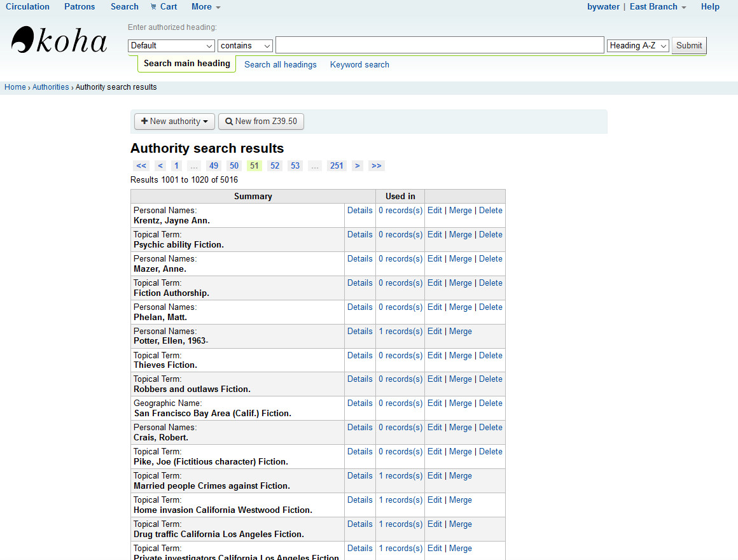Go to the previous results page (<)
The image size is (738, 560).
point(160,166)
